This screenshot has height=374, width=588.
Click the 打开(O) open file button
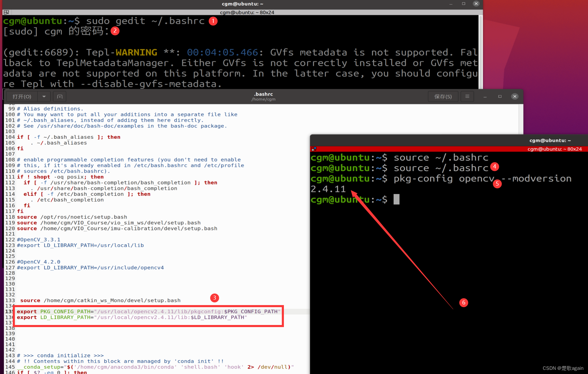(22, 97)
